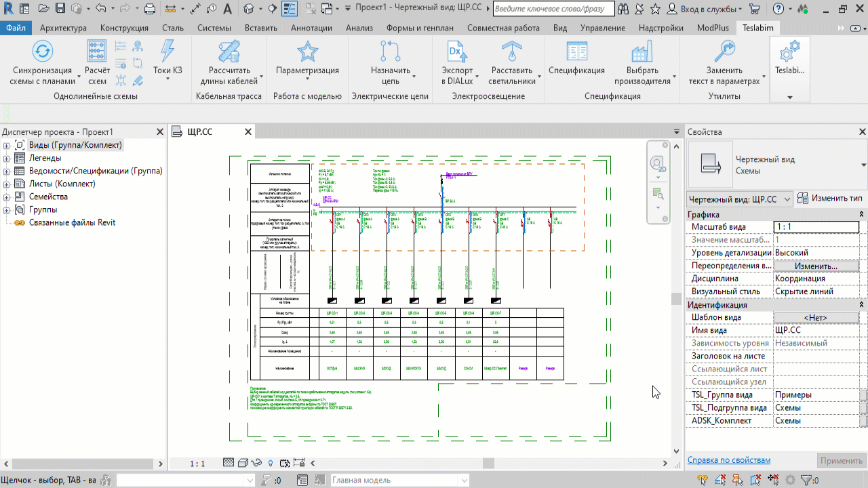868x488 pixels.
Task: Open the Чертежный вид: ЩР.СС instance dropdown
Action: click(740, 199)
